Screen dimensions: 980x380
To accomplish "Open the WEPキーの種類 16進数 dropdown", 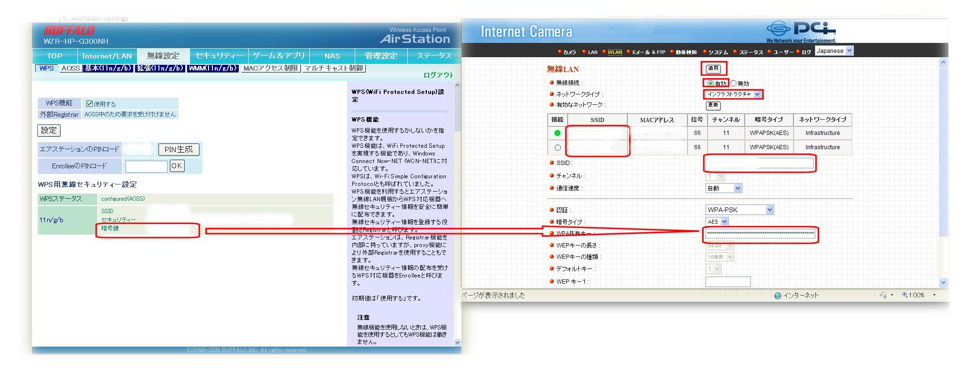I will click(x=720, y=257).
